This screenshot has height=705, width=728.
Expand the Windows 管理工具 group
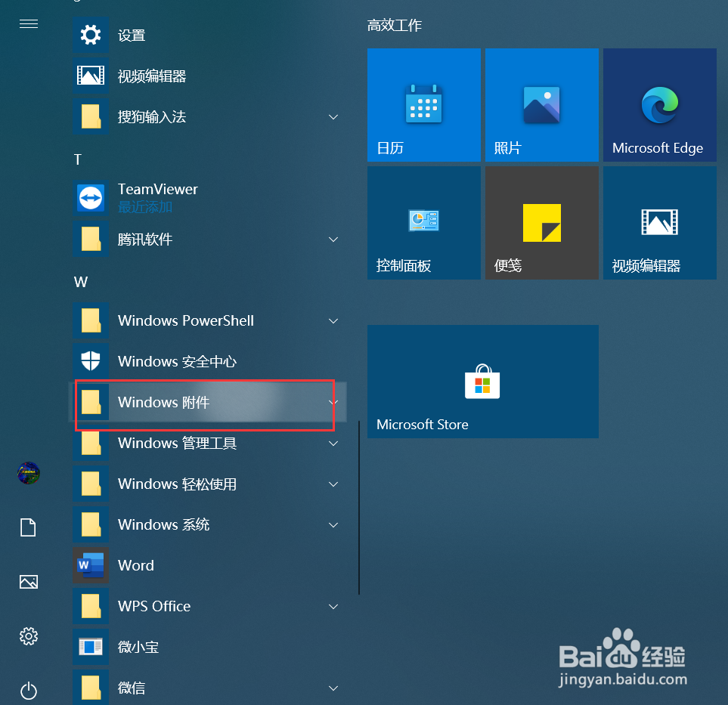click(333, 443)
